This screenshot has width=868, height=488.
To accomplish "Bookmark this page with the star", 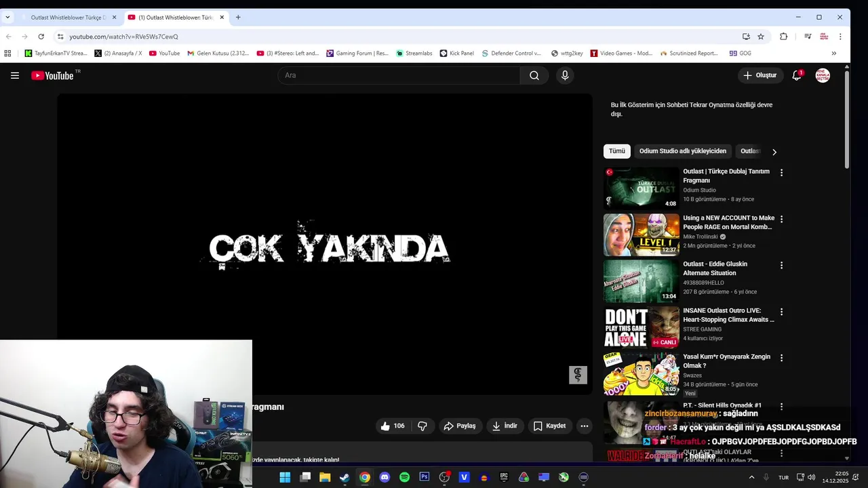I will coord(761,37).
